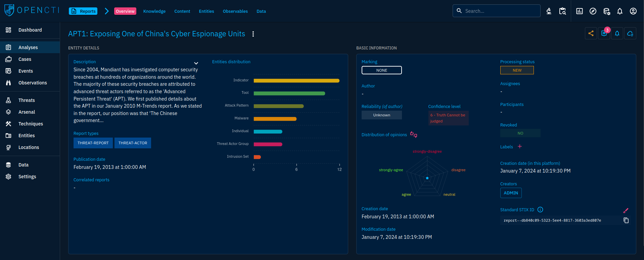Click the cyan Individual bar

point(268,132)
